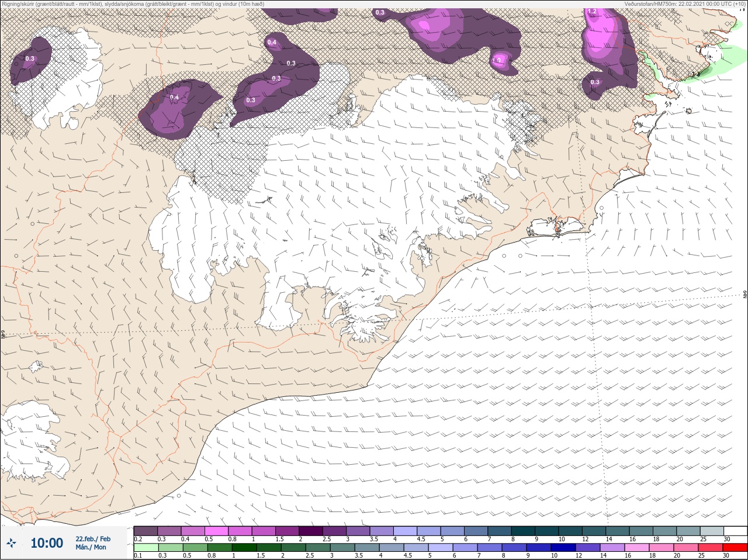This screenshot has width=748, height=560.
Task: Select the bottom-row legend swatch labeled 3.5
Action: click(x=366, y=548)
